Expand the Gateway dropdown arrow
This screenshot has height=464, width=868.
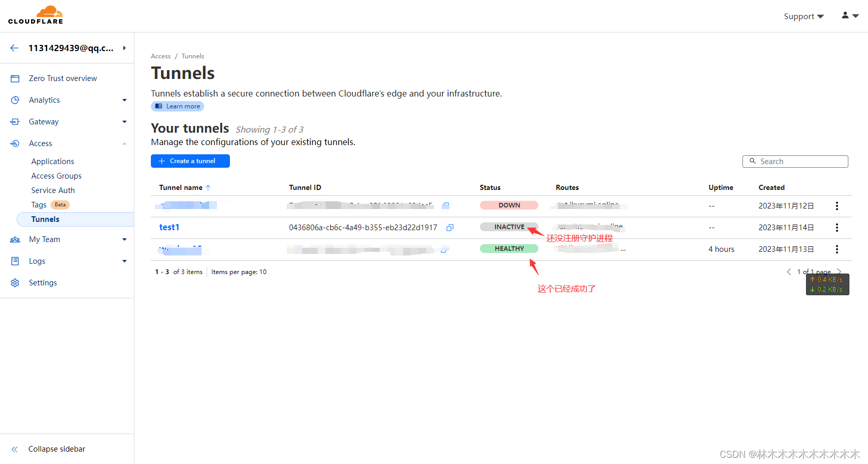coord(125,122)
